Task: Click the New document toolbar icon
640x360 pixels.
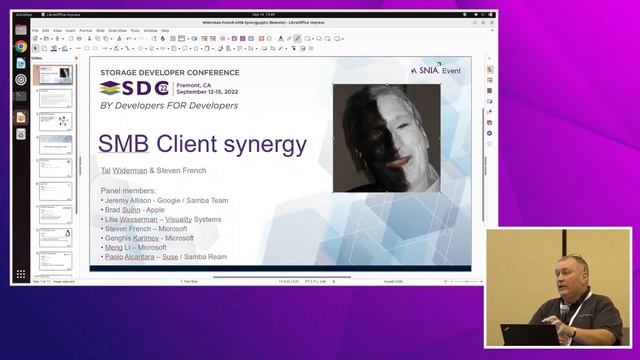Action: coord(35,39)
